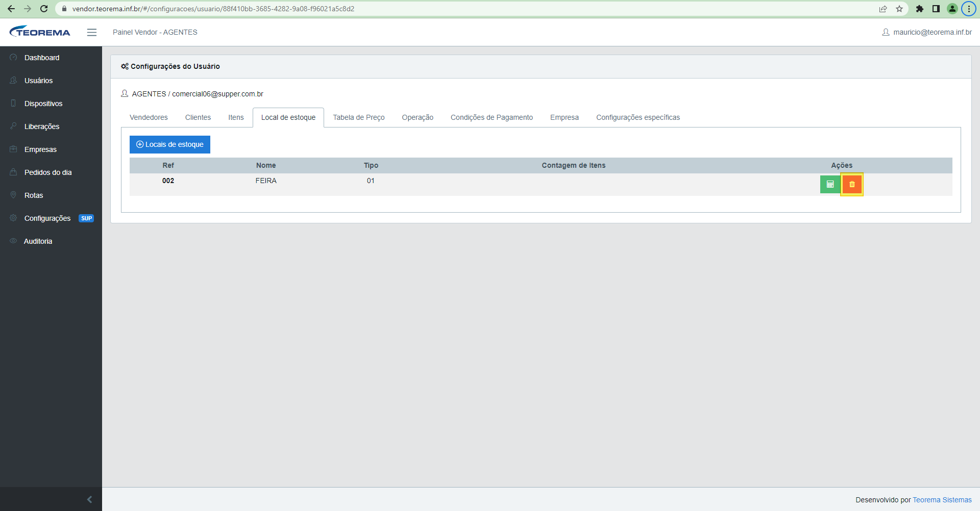Click the Teorema logo
Screen dimensions: 980x511
click(40, 32)
